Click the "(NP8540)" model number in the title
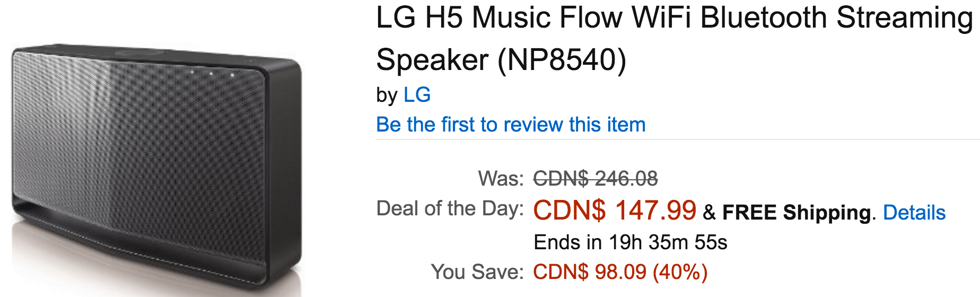The width and height of the screenshot is (980, 297). tap(562, 60)
